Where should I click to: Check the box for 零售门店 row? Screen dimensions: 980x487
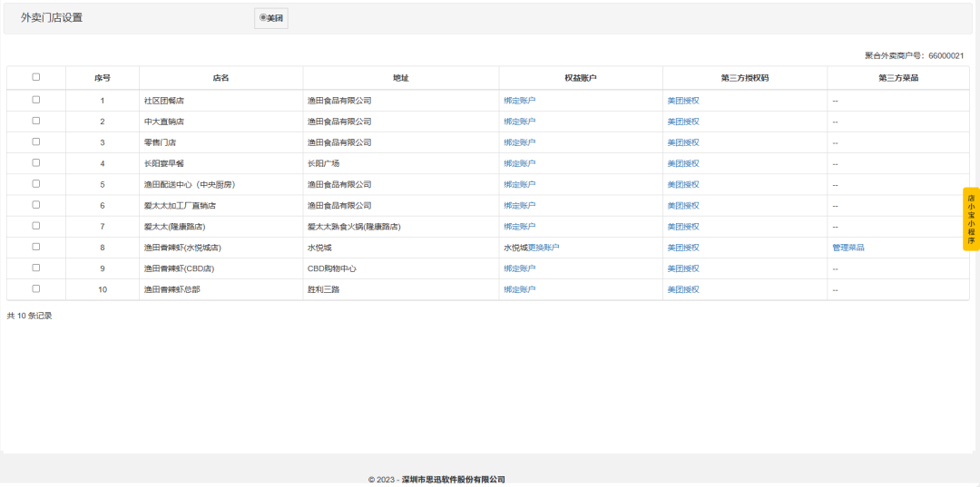pos(35,141)
